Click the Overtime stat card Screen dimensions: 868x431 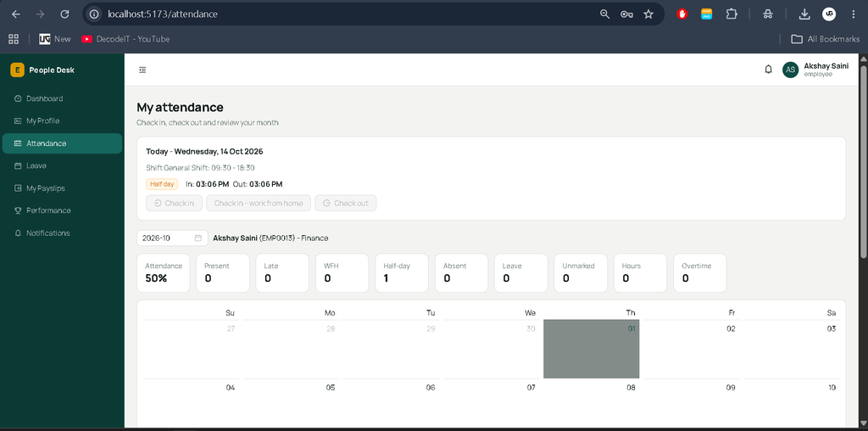click(x=699, y=272)
